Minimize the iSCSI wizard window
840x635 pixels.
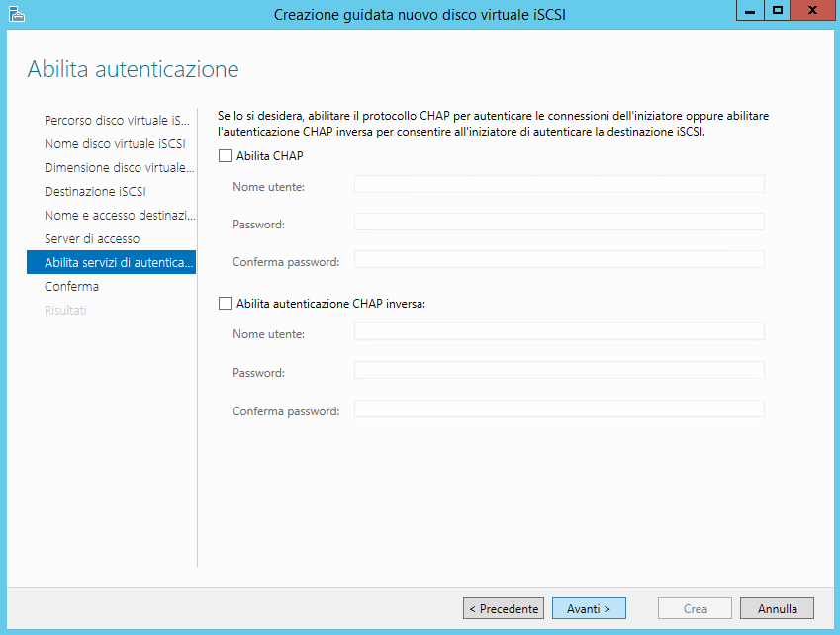click(x=750, y=11)
